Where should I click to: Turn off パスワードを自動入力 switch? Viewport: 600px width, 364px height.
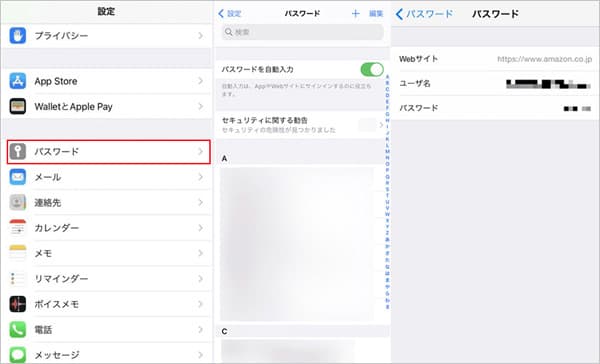[x=372, y=70]
